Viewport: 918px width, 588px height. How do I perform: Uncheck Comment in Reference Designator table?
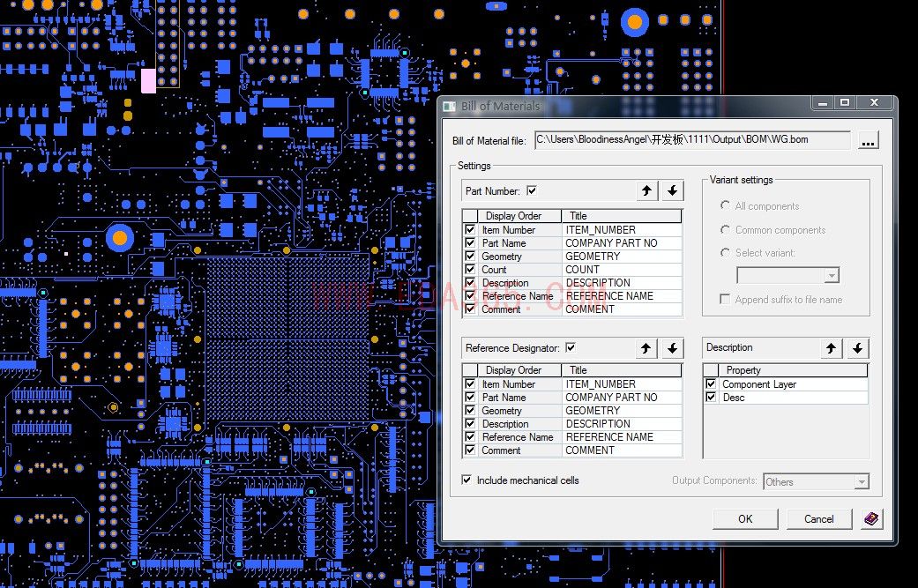(x=470, y=450)
